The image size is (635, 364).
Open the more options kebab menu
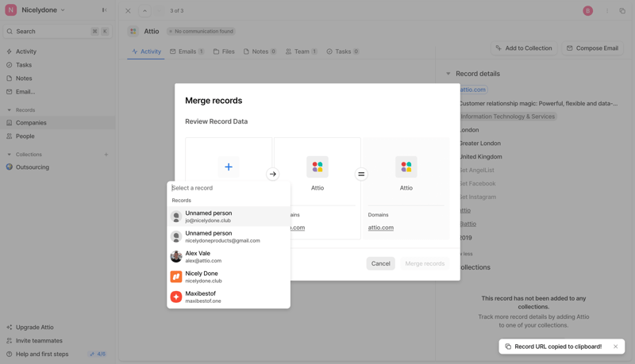[x=607, y=11]
